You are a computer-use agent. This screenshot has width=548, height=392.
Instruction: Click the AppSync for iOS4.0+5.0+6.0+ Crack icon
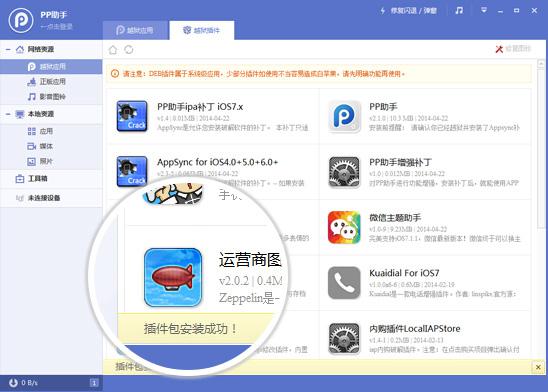[132, 172]
